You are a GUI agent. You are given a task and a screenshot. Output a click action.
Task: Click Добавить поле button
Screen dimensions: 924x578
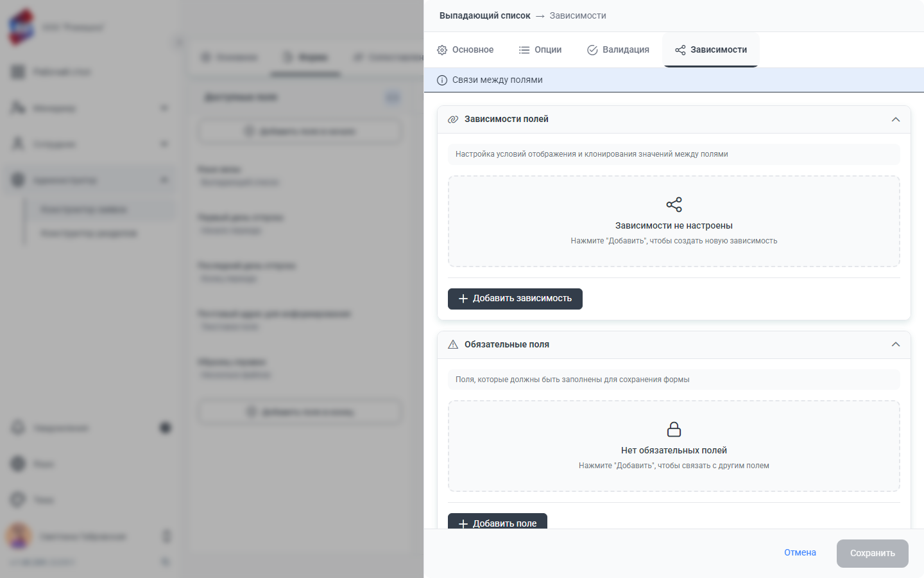(497, 521)
